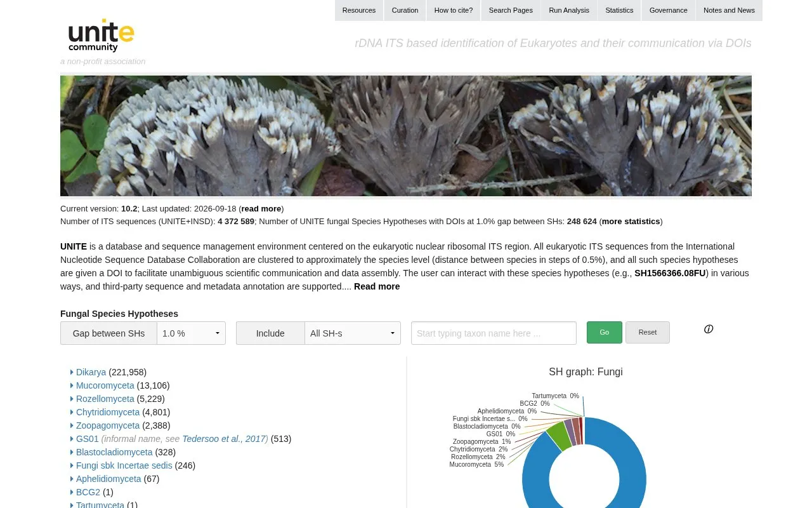
Task: Open the 'more statistics' link
Action: [x=631, y=222]
